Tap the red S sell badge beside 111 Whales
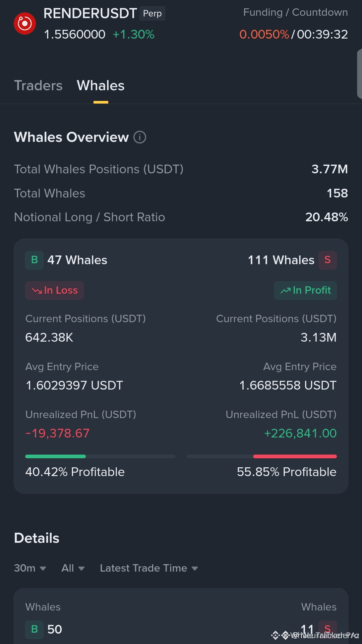Image resolution: width=362 pixels, height=644 pixels. click(327, 260)
